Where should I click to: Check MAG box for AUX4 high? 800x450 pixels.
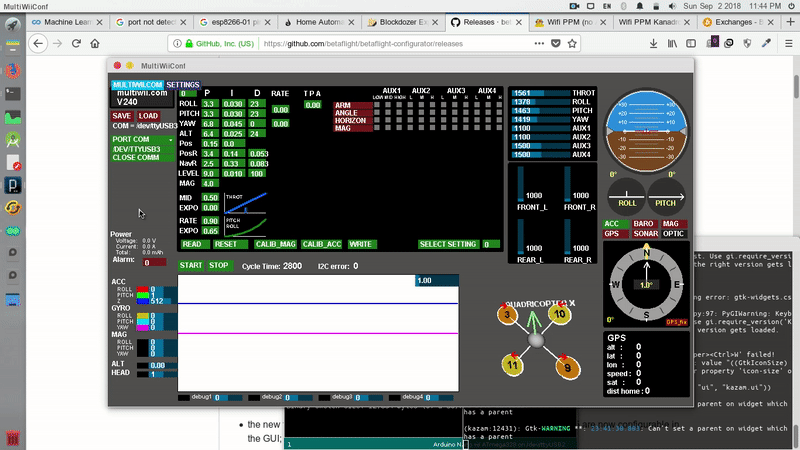499,128
